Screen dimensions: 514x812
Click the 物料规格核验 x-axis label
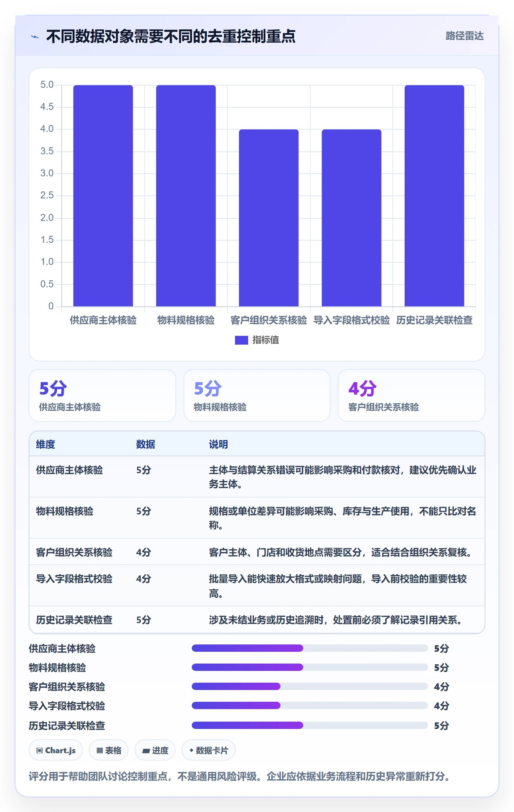tap(186, 320)
